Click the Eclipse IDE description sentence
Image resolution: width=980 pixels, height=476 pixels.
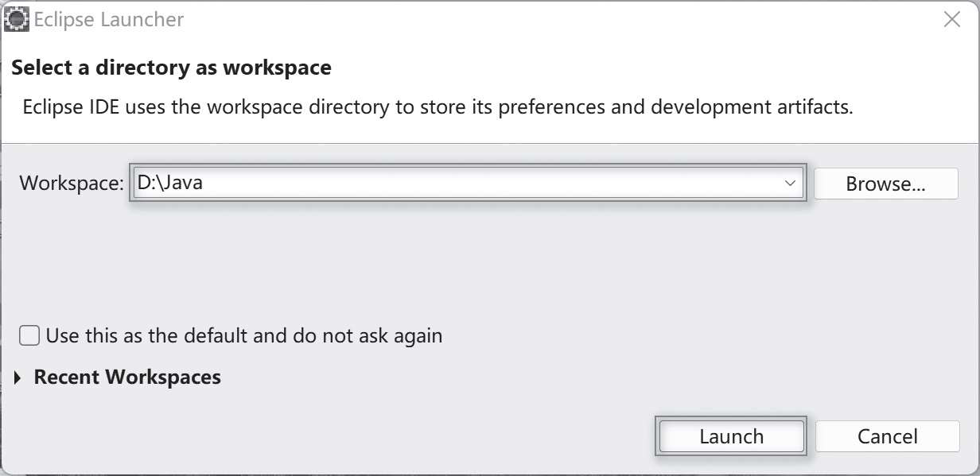pos(437,107)
